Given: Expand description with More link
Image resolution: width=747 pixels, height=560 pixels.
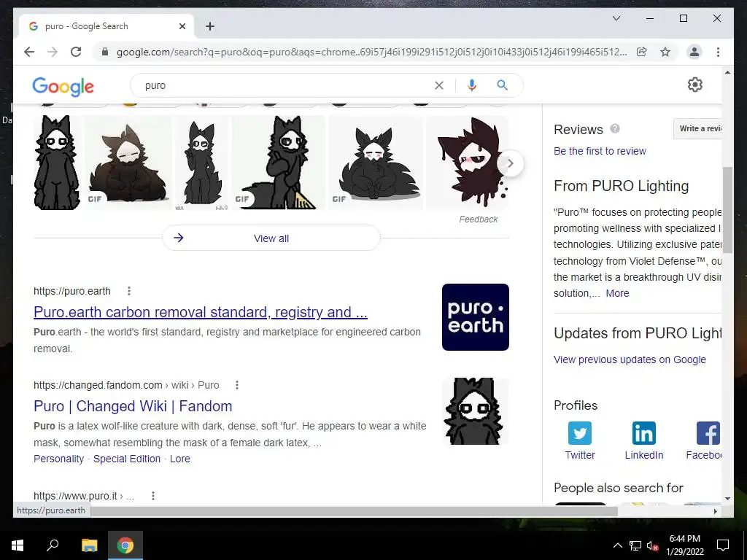Looking at the screenshot, I should pos(617,293).
